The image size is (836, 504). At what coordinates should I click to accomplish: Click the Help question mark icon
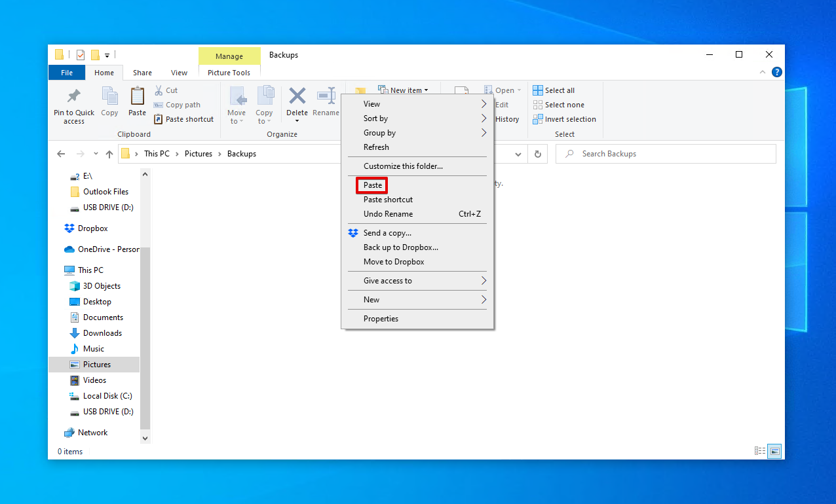[776, 72]
